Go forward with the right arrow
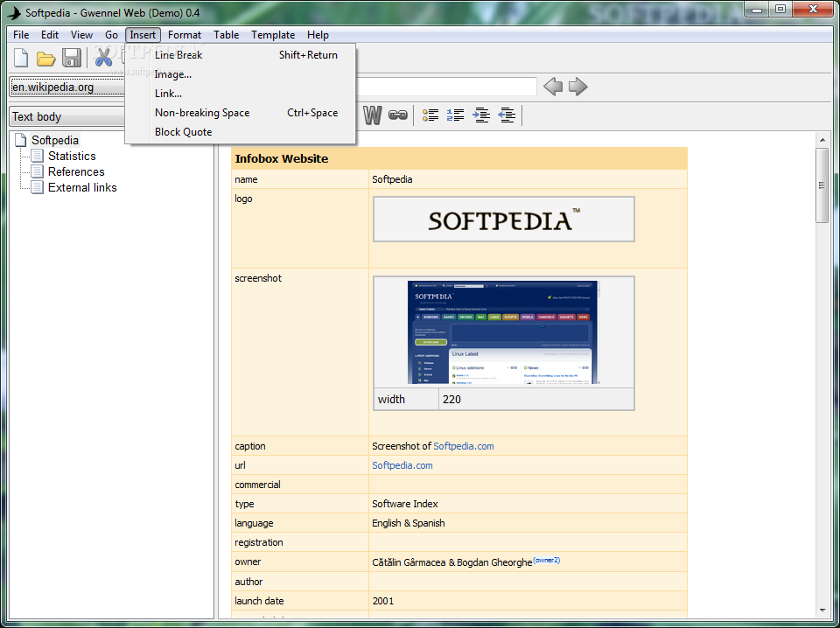The width and height of the screenshot is (840, 628). click(x=578, y=87)
